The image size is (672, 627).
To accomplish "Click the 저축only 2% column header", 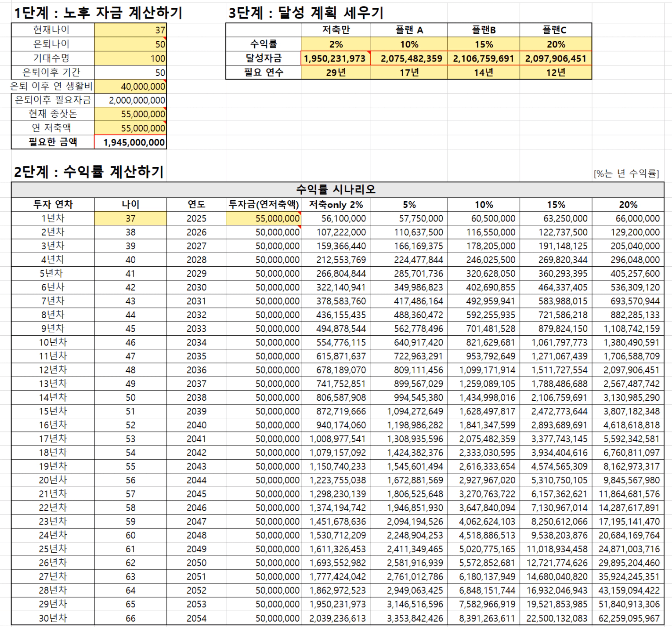I will coord(336,204).
